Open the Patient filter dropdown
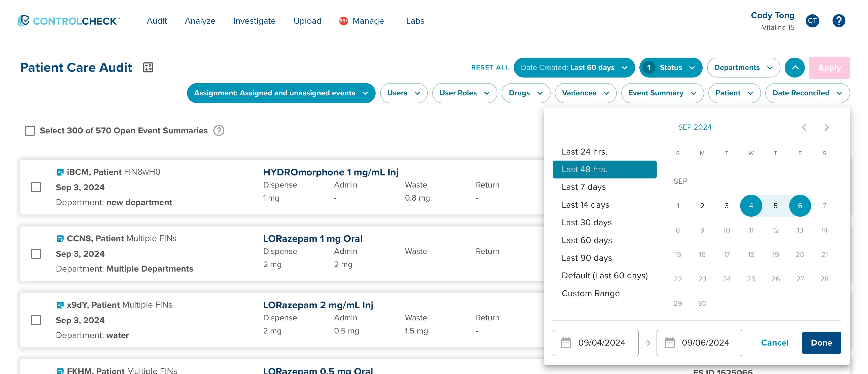Screen dimensions: 868x374 coord(734,93)
